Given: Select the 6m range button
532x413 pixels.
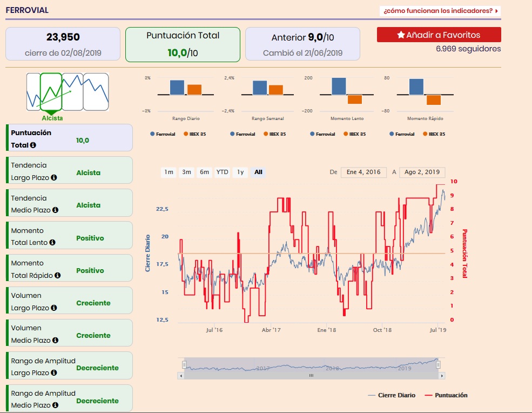Looking at the screenshot, I should coord(204,172).
